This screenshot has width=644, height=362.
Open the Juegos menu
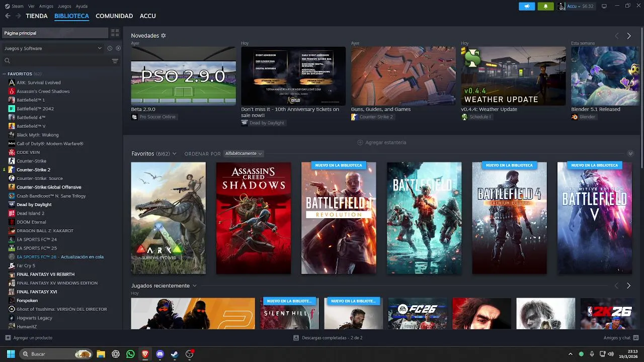tap(64, 6)
